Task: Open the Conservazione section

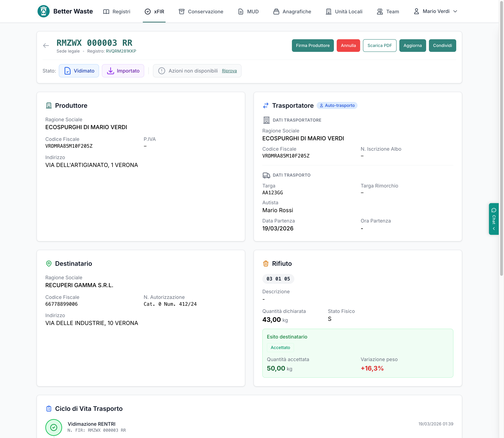Action: click(201, 12)
